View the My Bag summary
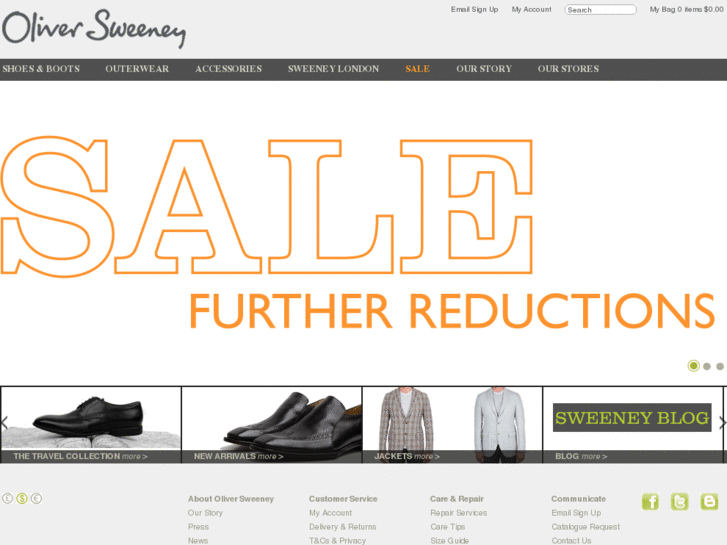Screen dimensions: 727x545 (x=686, y=9)
